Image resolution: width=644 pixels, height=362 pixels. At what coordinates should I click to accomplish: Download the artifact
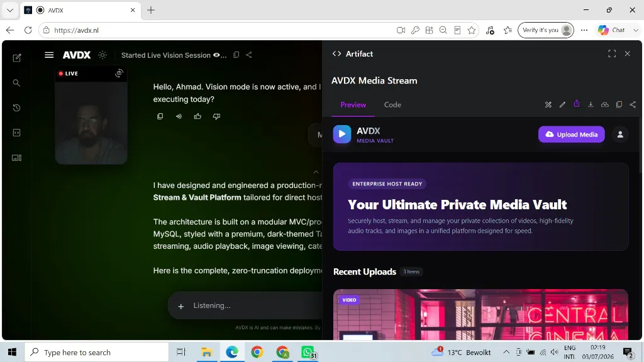(591, 105)
